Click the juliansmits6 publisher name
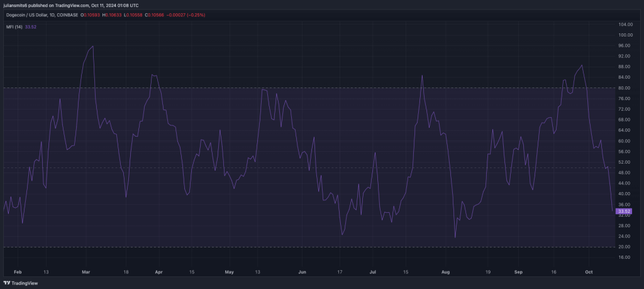The image size is (644, 289). click(17, 6)
